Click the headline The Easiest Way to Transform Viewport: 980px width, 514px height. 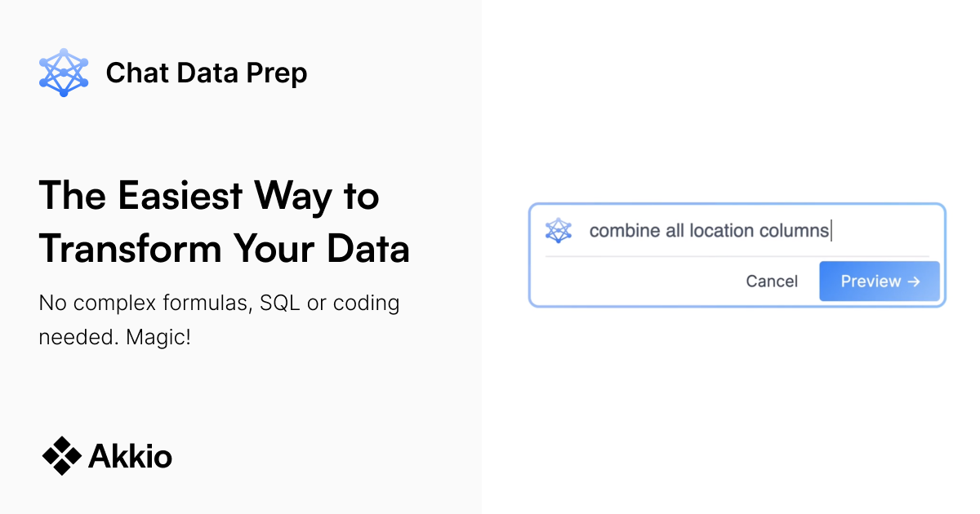[224, 220]
